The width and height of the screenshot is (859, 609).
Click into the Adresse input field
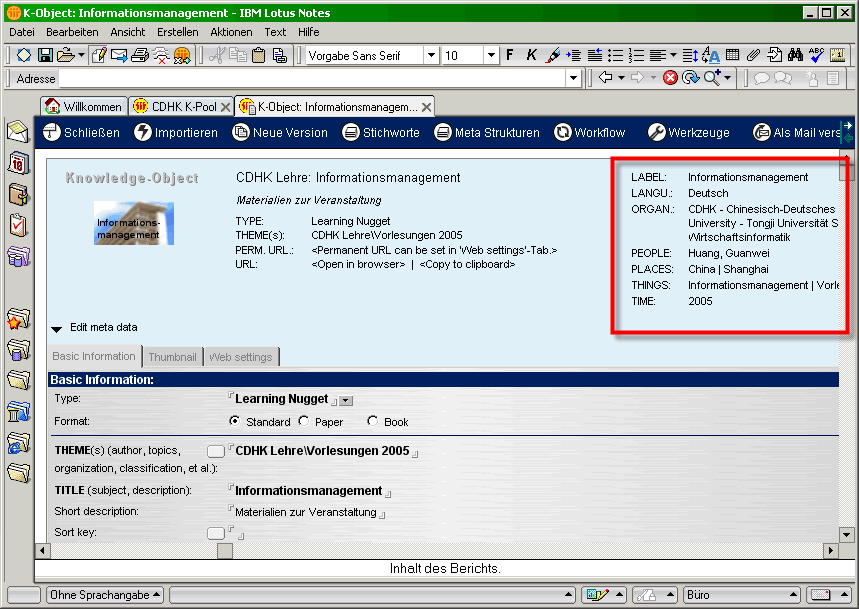(x=312, y=78)
